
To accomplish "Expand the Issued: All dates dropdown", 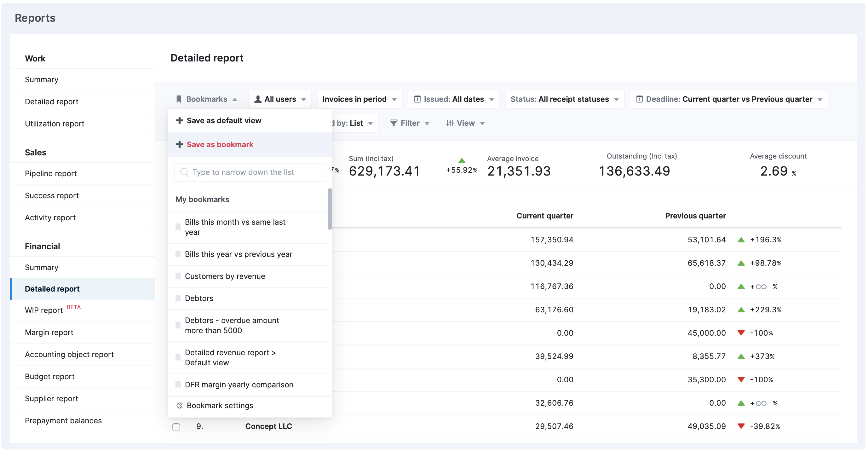I will coord(454,99).
